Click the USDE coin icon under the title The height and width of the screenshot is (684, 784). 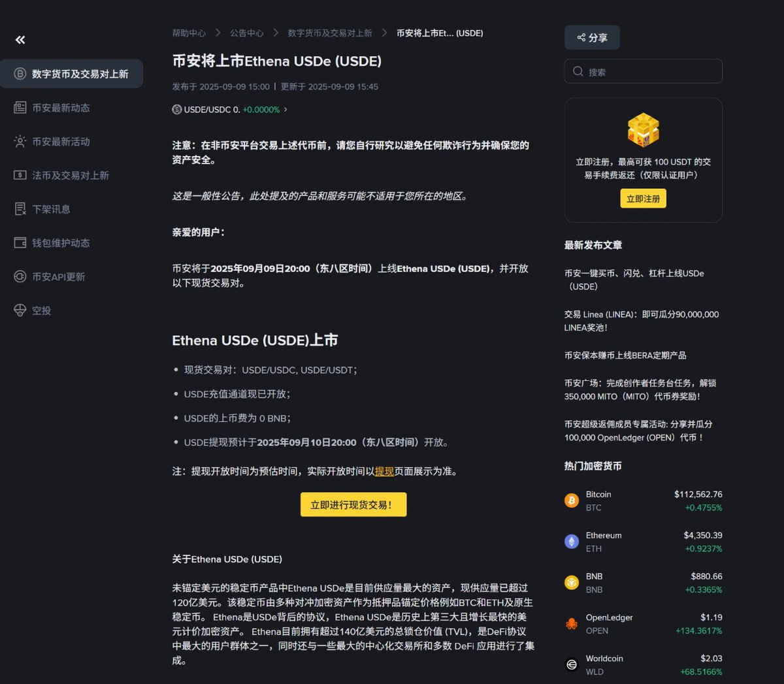point(177,110)
